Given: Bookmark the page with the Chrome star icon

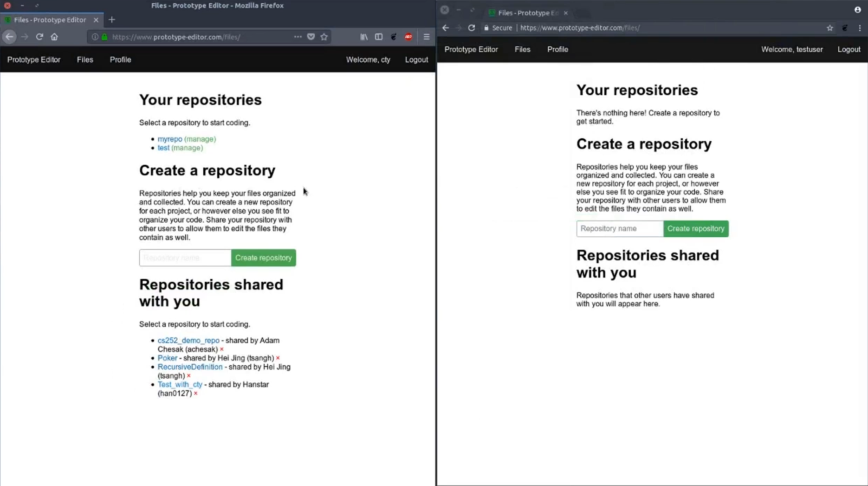Looking at the screenshot, I should 830,28.
